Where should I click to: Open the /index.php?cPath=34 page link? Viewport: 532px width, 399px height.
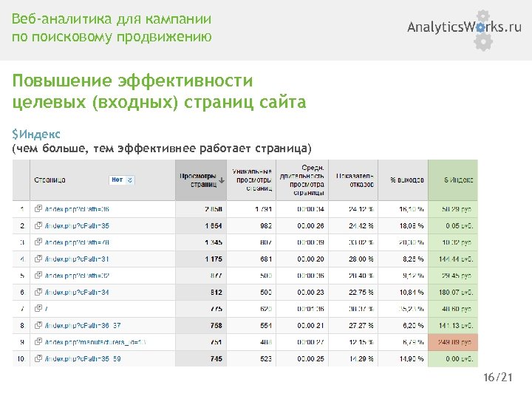(77, 293)
